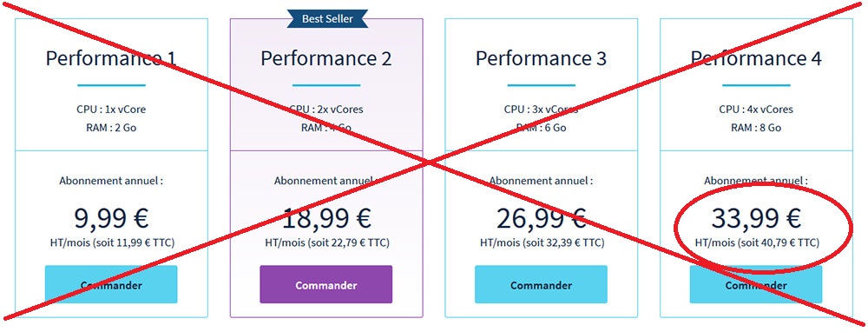868x332 pixels.
Task: Select the Performance 4 title
Action: [756, 58]
